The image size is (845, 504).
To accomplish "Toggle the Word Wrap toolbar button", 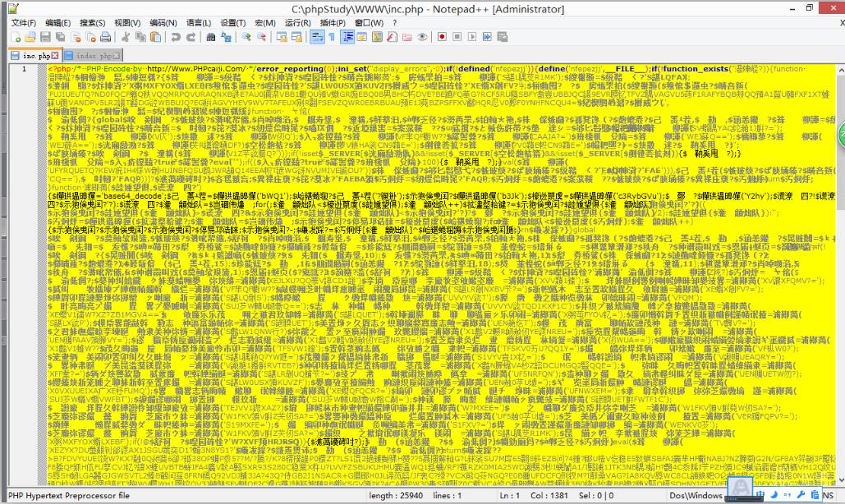I will click(317, 37).
